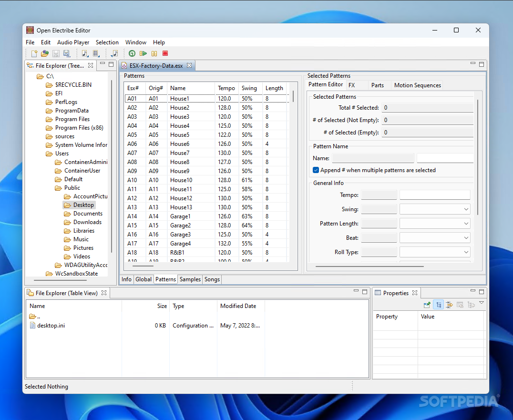The width and height of the screenshot is (513, 420).
Task: Click the Tempo value input field
Action: (x=435, y=195)
